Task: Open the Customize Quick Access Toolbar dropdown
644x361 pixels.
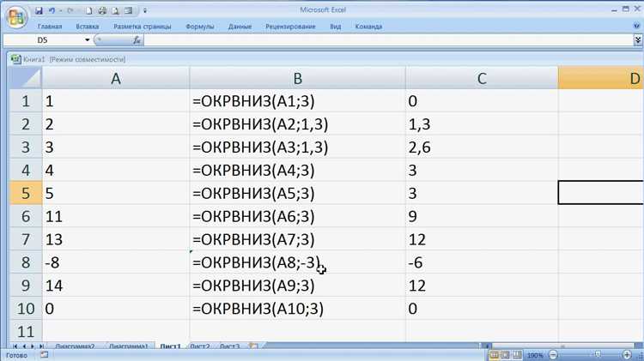Action: (145, 10)
